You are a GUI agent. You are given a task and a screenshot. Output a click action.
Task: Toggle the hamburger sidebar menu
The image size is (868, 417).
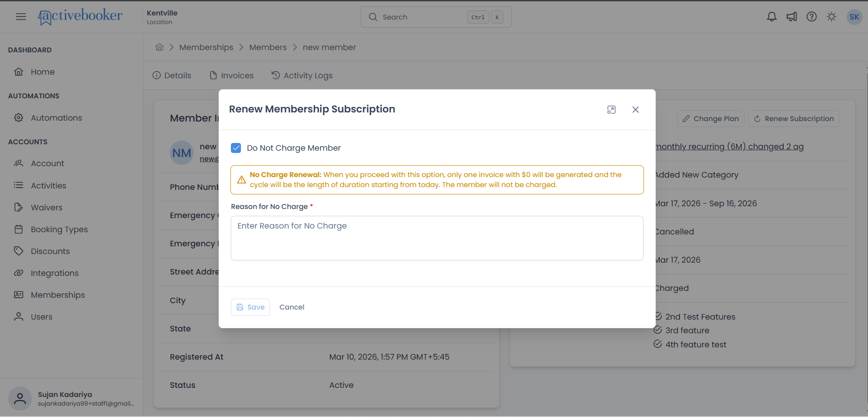[x=21, y=17]
